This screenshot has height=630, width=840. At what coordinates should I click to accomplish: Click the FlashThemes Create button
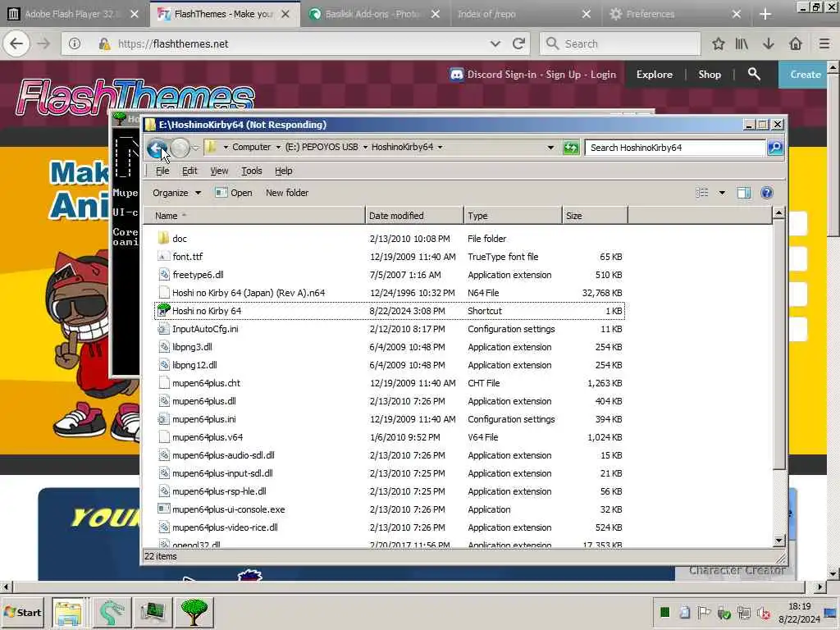(x=802, y=75)
